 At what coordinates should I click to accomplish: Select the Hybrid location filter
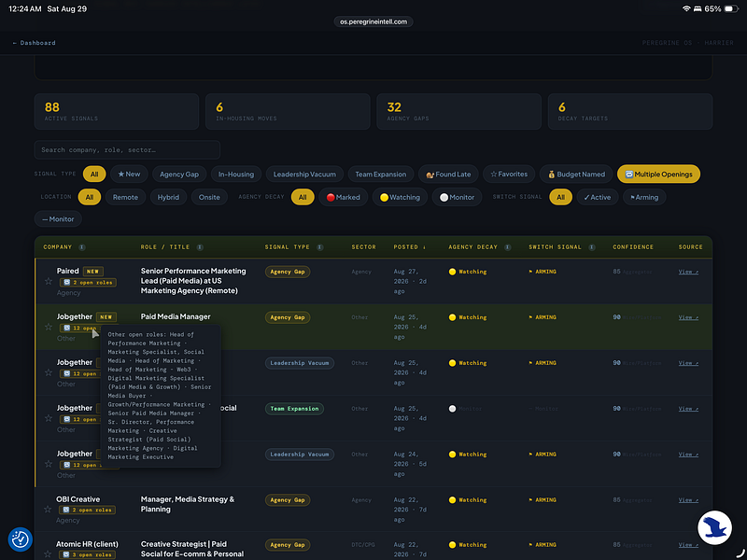coord(168,197)
